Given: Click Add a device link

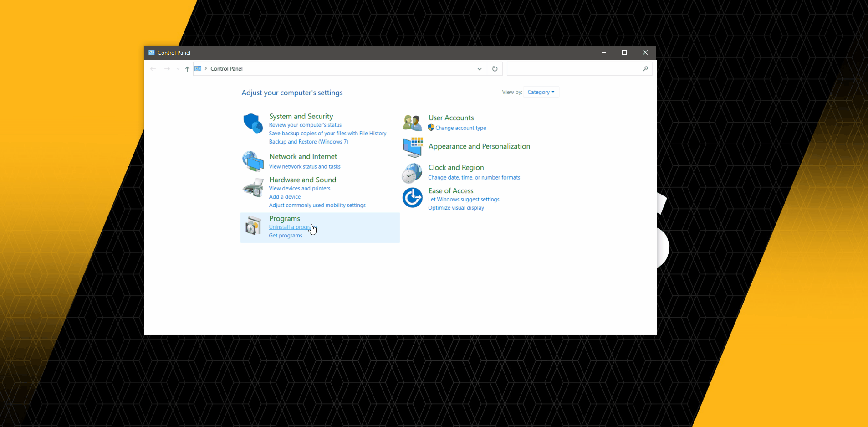Looking at the screenshot, I should [x=285, y=197].
